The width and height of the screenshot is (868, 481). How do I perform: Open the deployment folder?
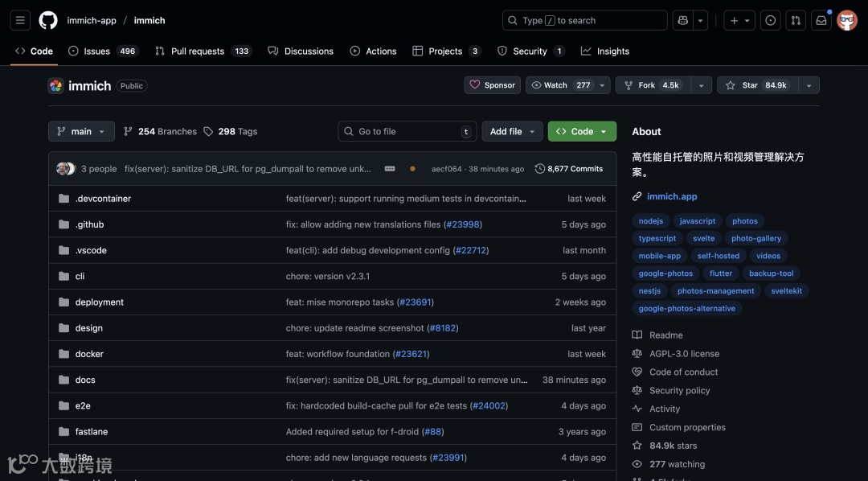coord(100,302)
